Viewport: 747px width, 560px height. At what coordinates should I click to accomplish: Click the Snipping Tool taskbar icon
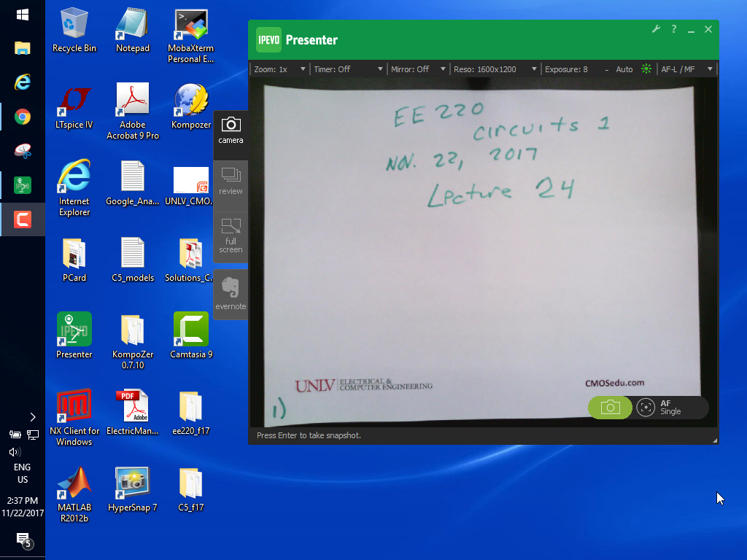(23, 151)
